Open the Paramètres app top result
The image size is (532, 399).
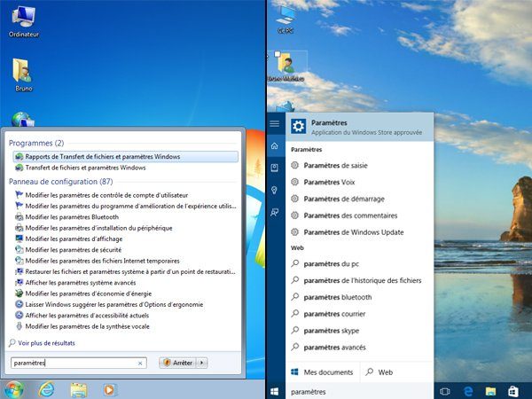pyautogui.click(x=360, y=127)
